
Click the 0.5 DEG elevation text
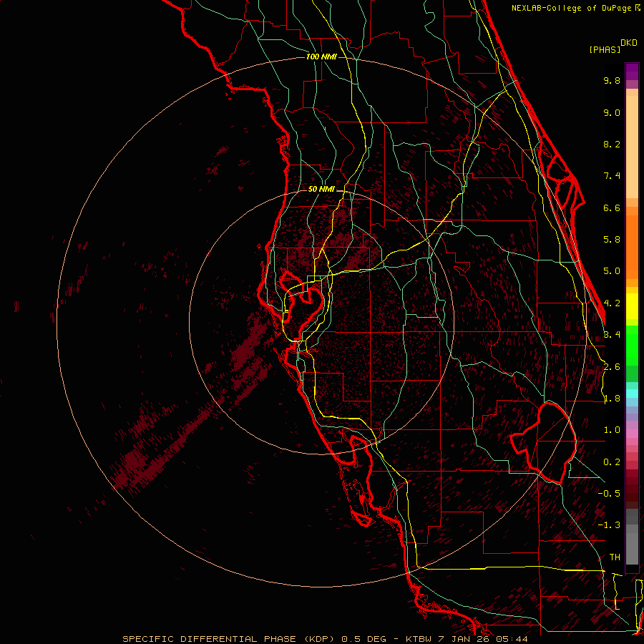(x=364, y=639)
